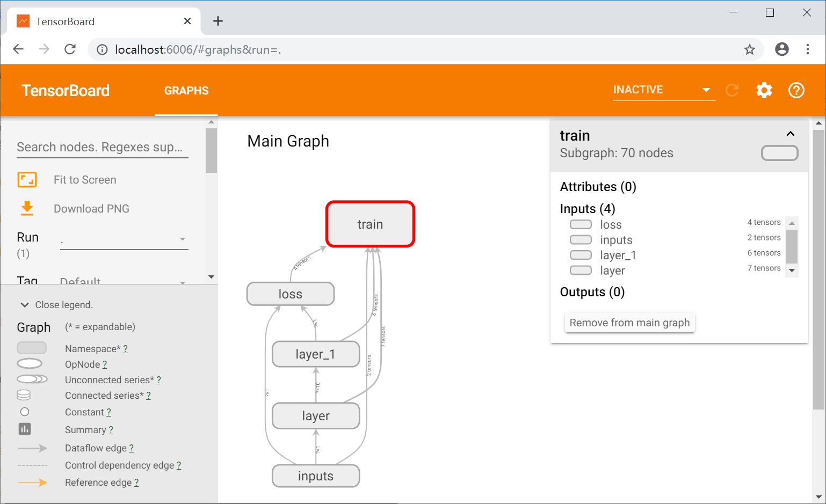Click the Connected series legend icon
The width and height of the screenshot is (826, 504).
pyautogui.click(x=24, y=395)
